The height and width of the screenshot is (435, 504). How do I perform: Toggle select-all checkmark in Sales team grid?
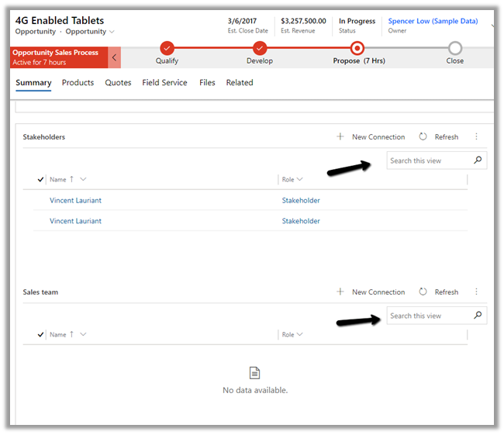[x=41, y=335]
